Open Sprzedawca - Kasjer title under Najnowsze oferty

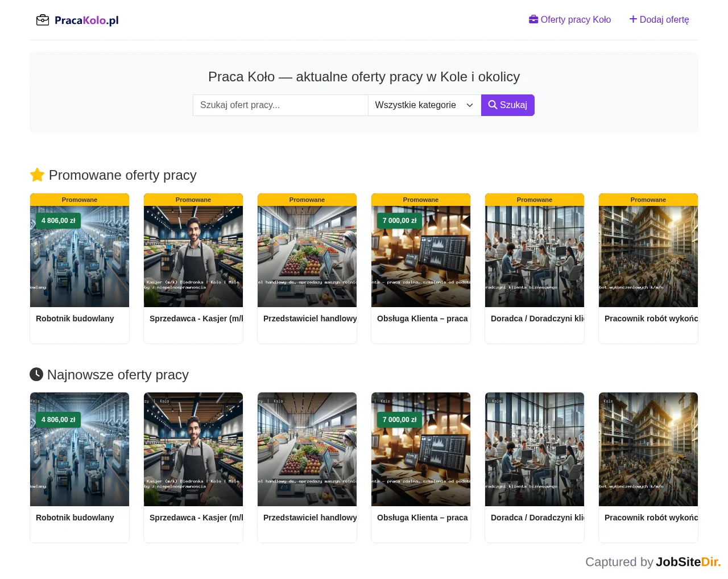tap(196, 518)
